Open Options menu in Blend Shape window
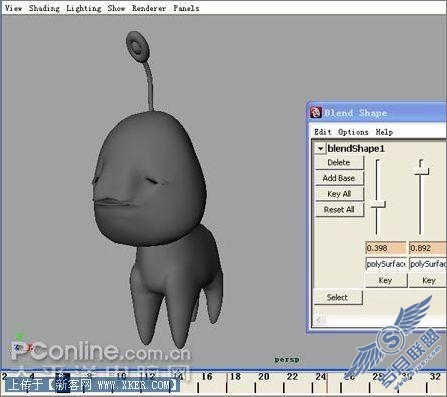447x397 pixels. tap(353, 132)
